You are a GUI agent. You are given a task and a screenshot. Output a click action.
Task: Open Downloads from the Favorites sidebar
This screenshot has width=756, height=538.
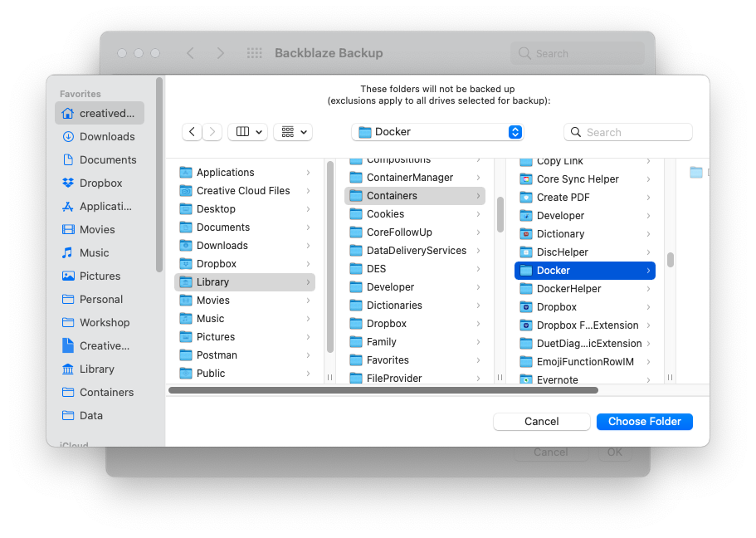pos(100,136)
